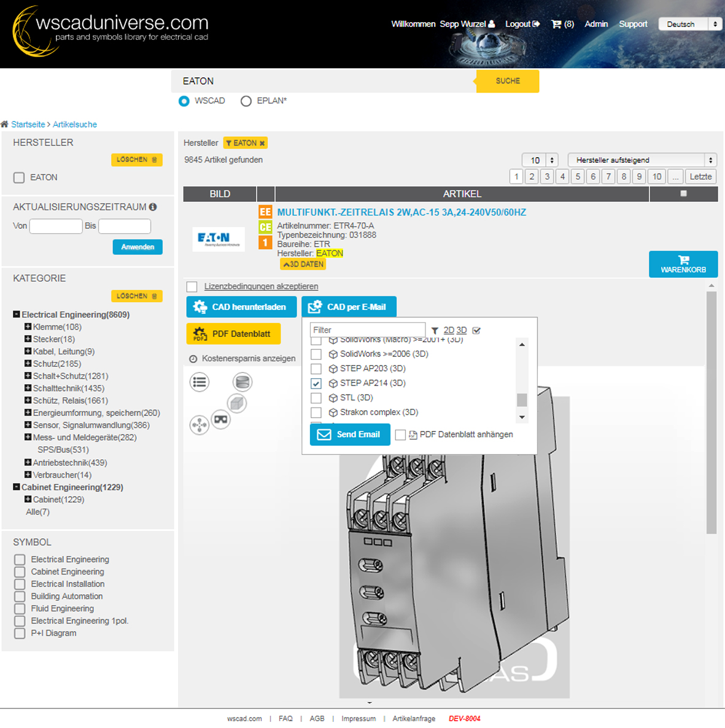Image resolution: width=725 pixels, height=728 pixels.
Task: Expand the Klemme(108) category
Action: tap(28, 327)
